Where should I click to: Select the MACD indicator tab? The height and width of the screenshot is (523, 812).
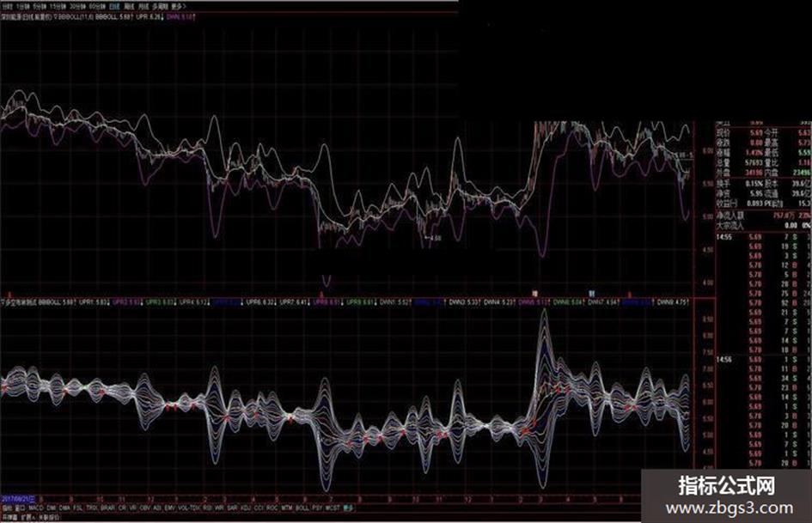pos(36,508)
